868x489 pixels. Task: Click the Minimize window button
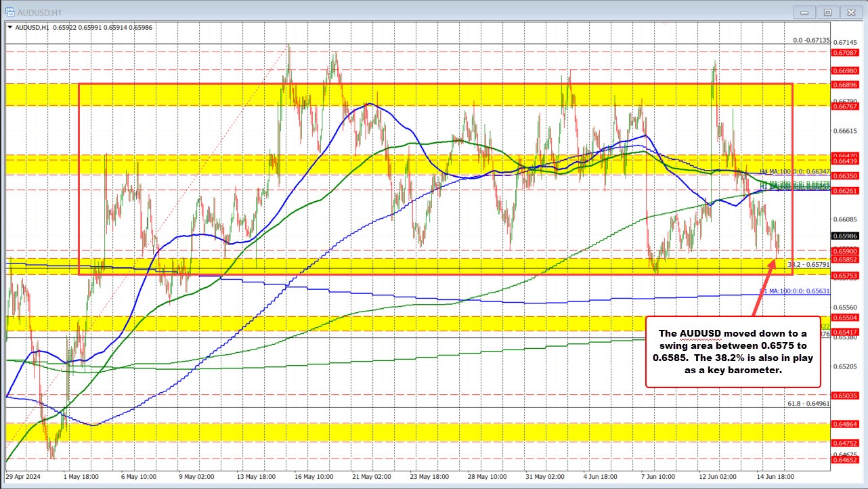tap(804, 12)
